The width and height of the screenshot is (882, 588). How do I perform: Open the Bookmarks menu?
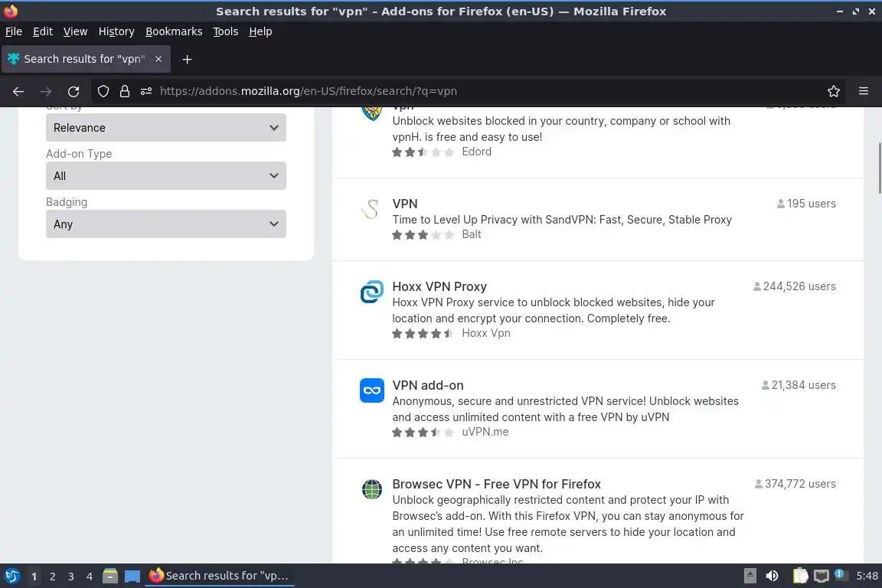click(174, 31)
